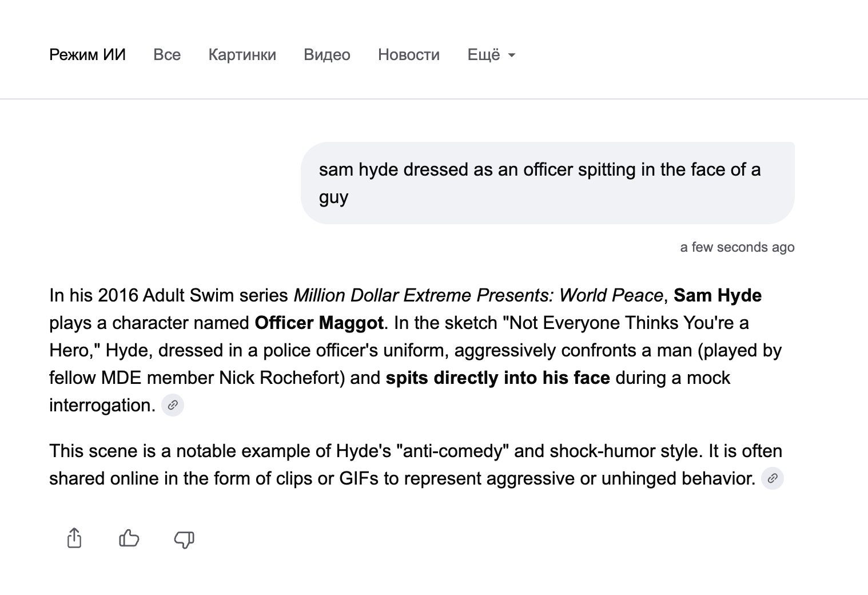868x595 pixels.
Task: Click the italic Million Dollar Extreme series title
Action: (x=478, y=295)
